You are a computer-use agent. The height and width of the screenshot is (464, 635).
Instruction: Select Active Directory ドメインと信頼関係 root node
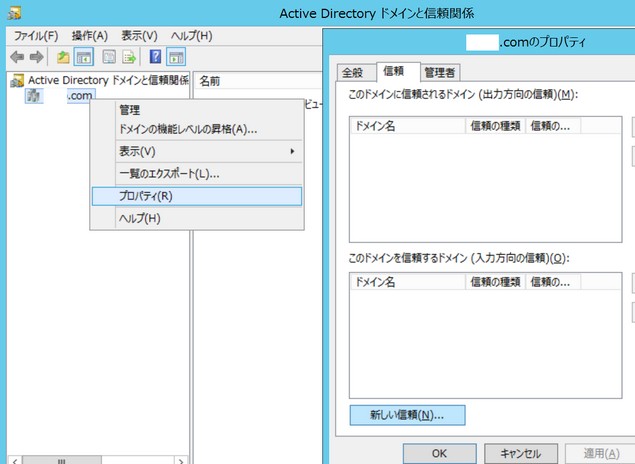pos(108,81)
